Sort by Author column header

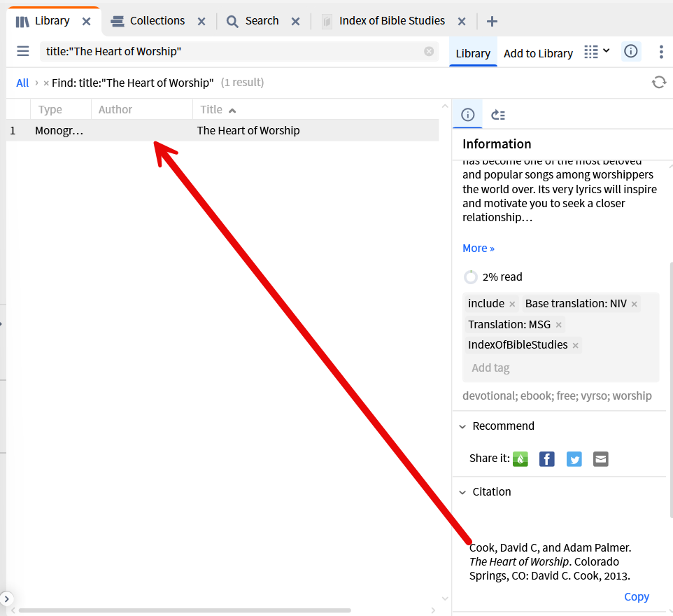[141, 109]
